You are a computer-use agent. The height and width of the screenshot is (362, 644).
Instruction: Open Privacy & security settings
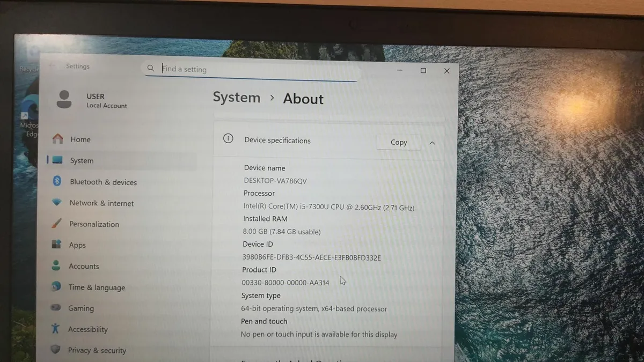(97, 350)
